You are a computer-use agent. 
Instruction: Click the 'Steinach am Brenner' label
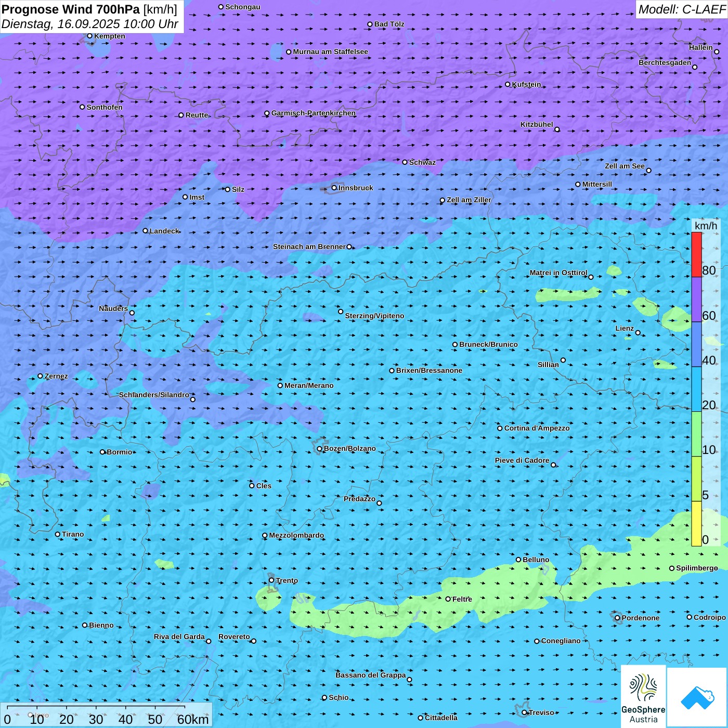click(309, 246)
